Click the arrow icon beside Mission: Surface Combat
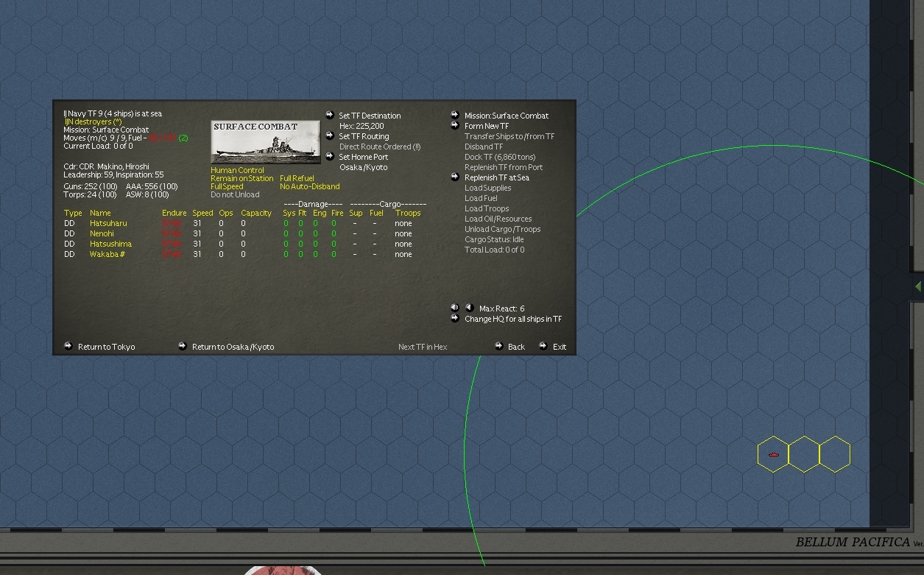Image resolution: width=924 pixels, height=575 pixels. (x=455, y=115)
